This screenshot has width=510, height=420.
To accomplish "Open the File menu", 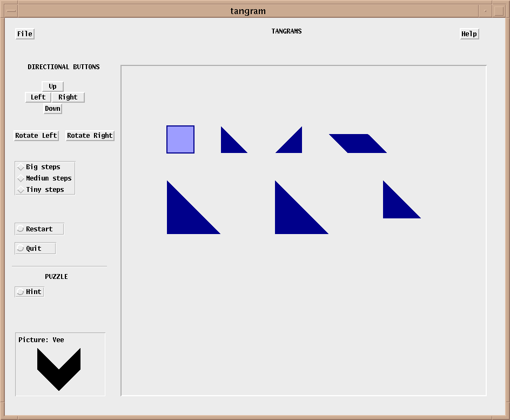I will point(25,34).
